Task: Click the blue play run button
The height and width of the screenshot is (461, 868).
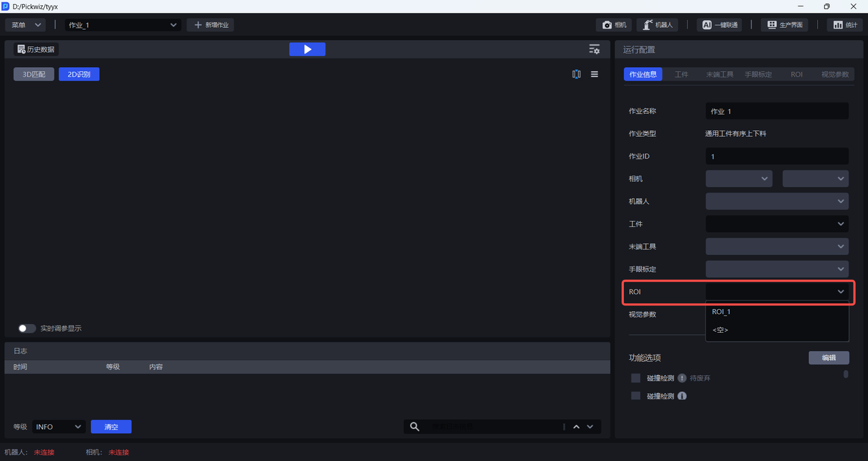Action: [x=307, y=49]
